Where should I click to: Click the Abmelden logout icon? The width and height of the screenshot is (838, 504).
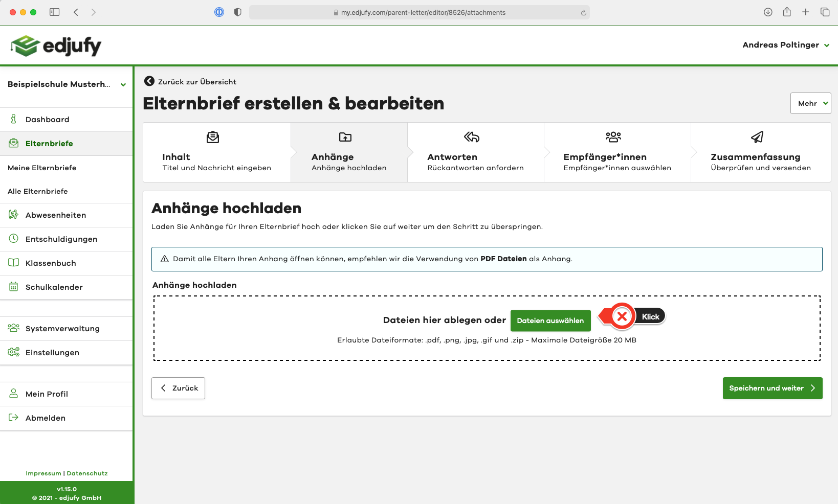(14, 418)
